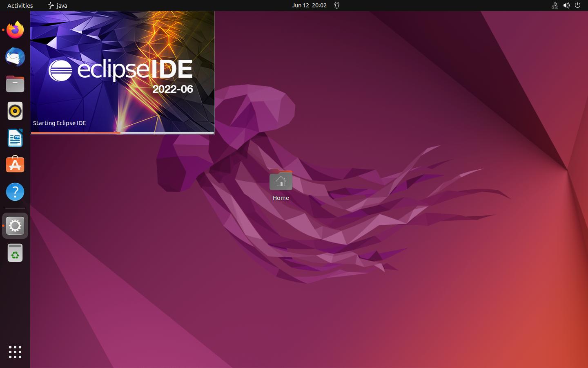Open the clock calendar Jun 12 20:02
588x368 pixels.
click(x=309, y=5)
